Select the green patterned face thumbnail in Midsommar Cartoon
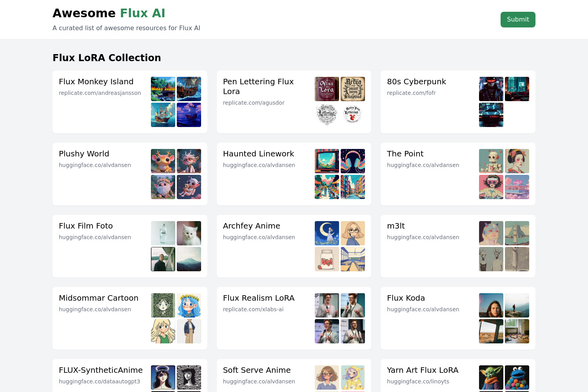 pyautogui.click(x=163, y=305)
